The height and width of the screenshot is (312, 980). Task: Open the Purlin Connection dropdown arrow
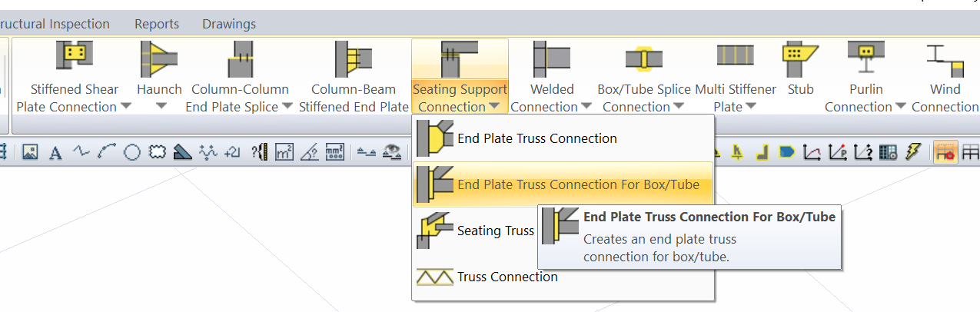pos(900,107)
